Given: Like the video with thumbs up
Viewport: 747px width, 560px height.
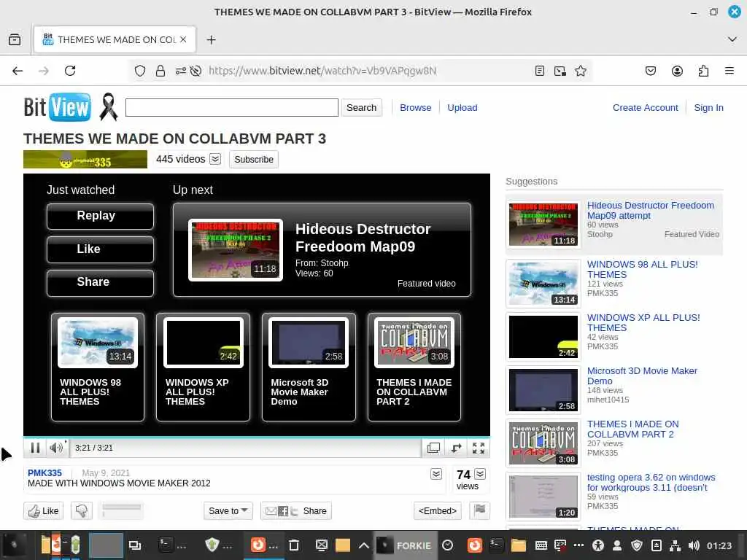Looking at the screenshot, I should pyautogui.click(x=43, y=511).
